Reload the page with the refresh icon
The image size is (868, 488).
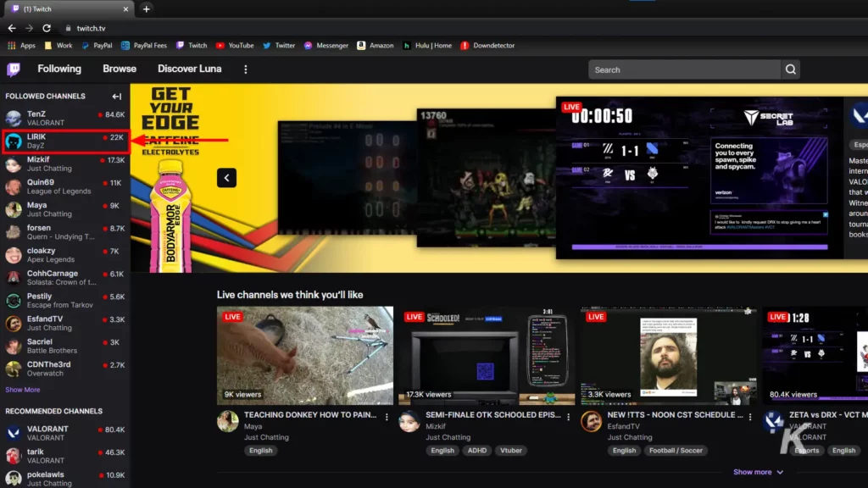[47, 28]
